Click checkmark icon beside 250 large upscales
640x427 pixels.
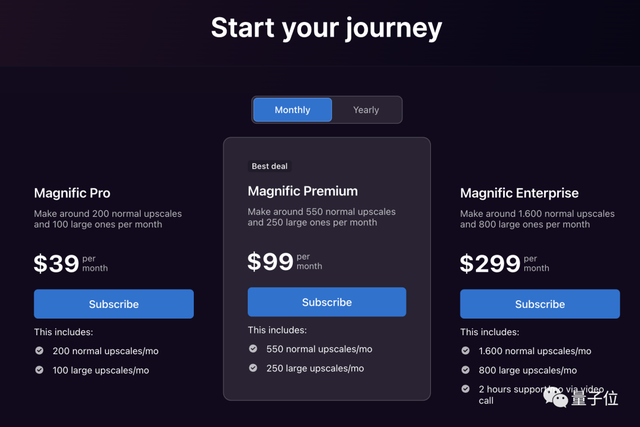[253, 368]
